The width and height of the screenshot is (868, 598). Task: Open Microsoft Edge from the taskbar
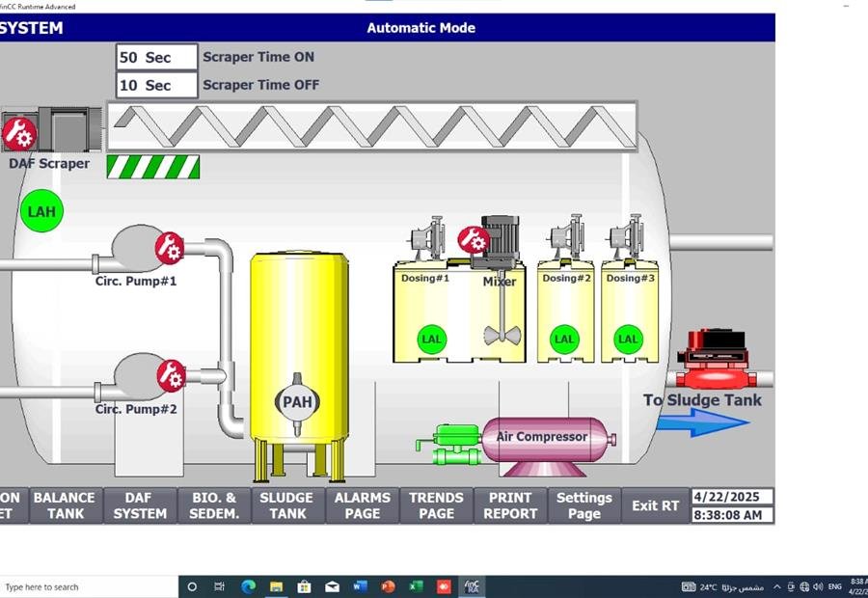[x=248, y=586]
